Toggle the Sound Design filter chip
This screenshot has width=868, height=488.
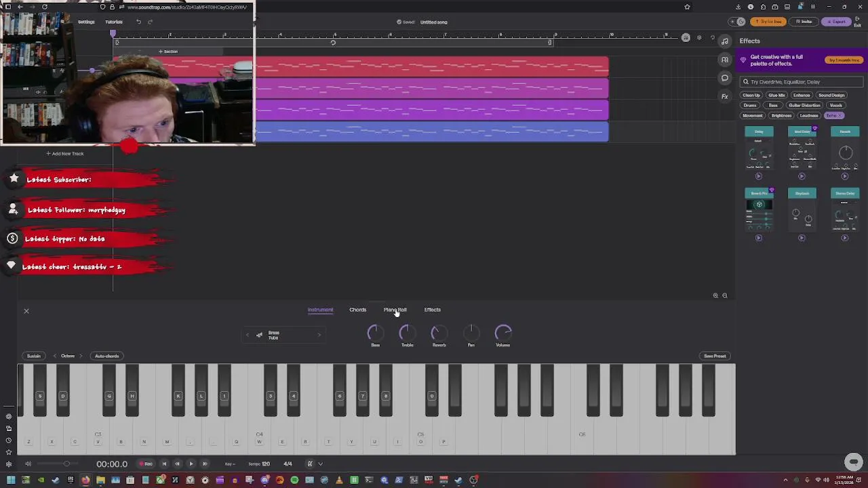click(831, 96)
